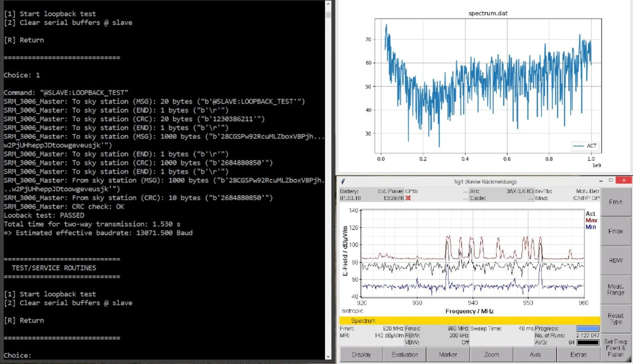Click the 'spectrum.dat' plot title
Screen dimensions: 633x364
(x=488, y=13)
